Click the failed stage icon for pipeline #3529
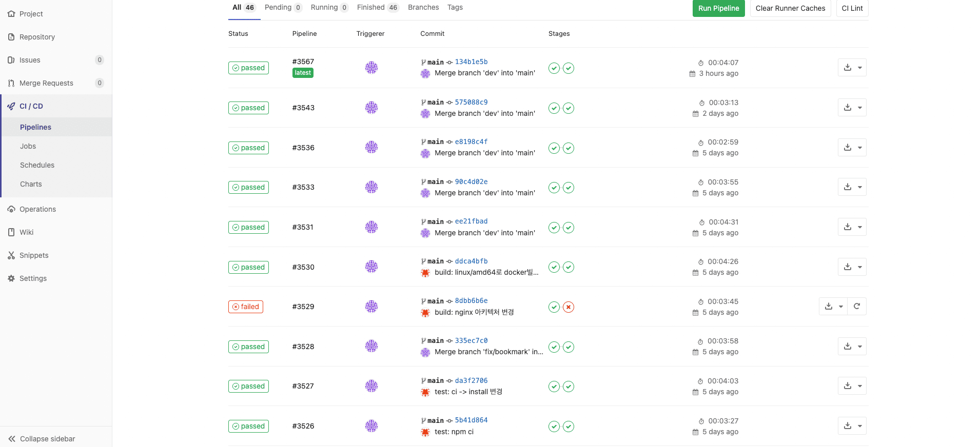 [x=568, y=307]
